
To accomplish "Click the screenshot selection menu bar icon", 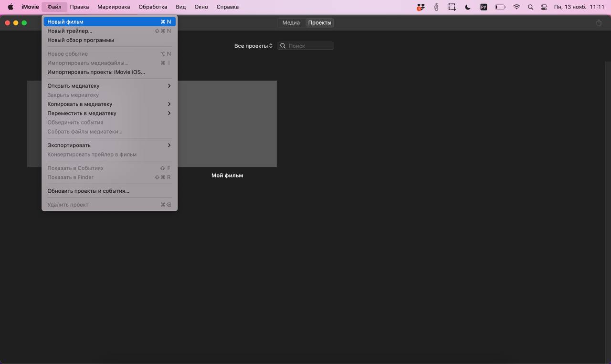I will pyautogui.click(x=452, y=7).
